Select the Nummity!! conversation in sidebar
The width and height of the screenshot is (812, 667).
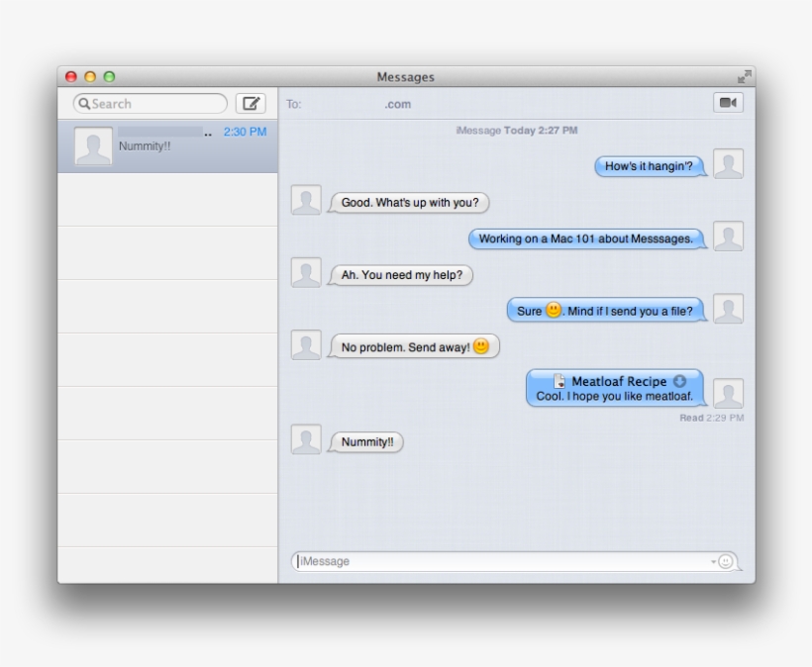(x=167, y=146)
